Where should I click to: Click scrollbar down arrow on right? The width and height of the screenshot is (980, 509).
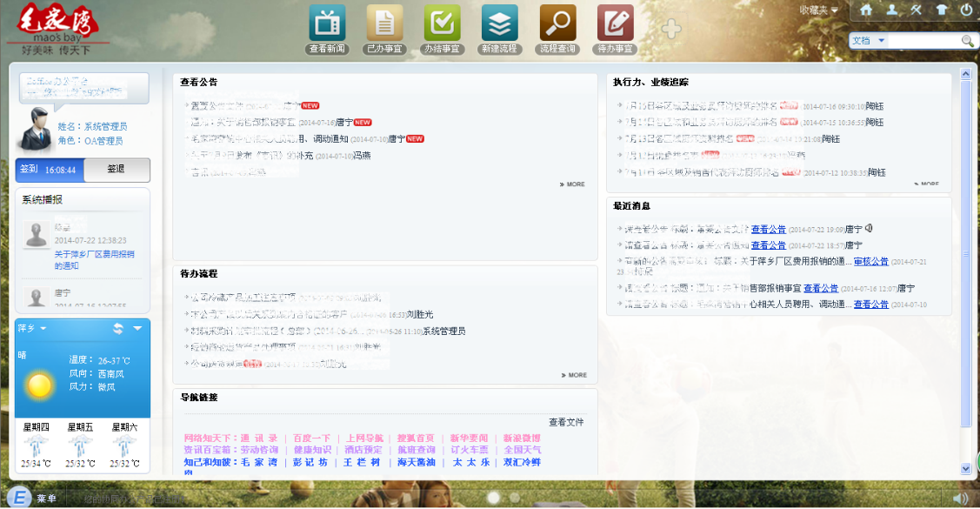[x=965, y=468]
